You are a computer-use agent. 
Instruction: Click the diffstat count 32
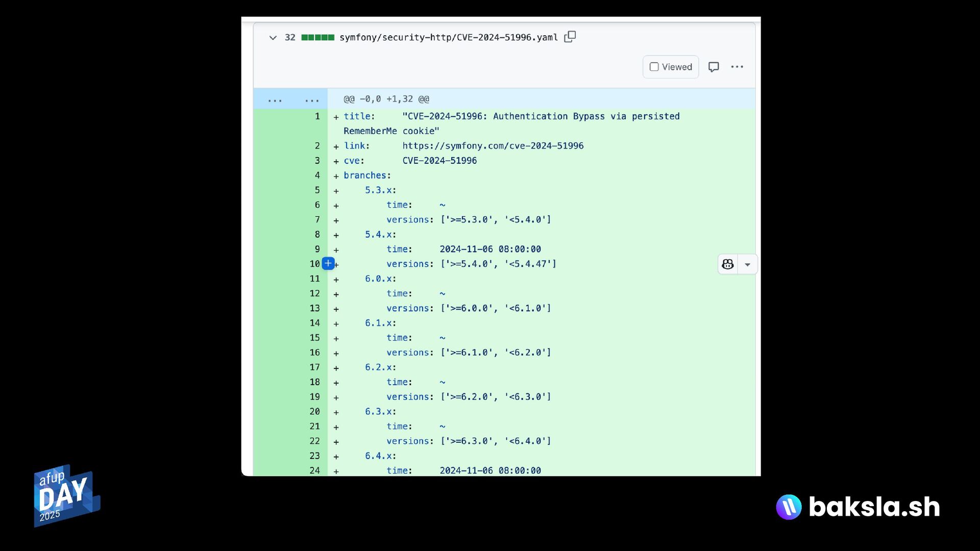pos(290,37)
